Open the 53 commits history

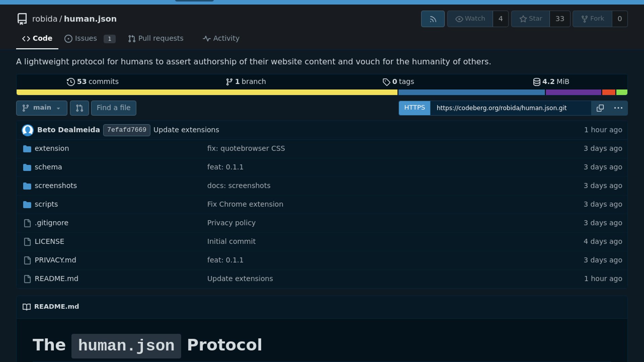[x=93, y=82]
